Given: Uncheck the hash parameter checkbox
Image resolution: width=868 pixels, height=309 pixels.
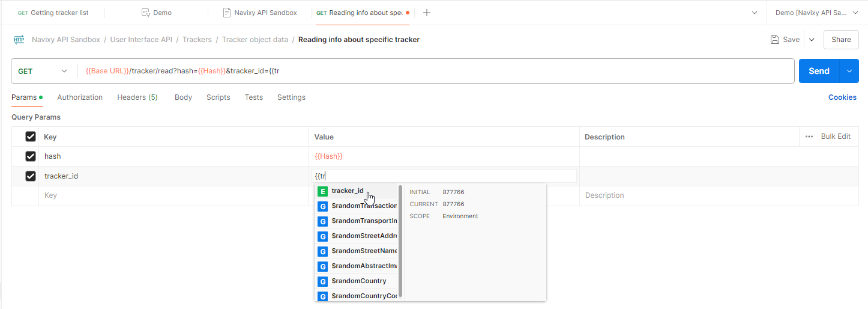Looking at the screenshot, I should click(x=31, y=156).
